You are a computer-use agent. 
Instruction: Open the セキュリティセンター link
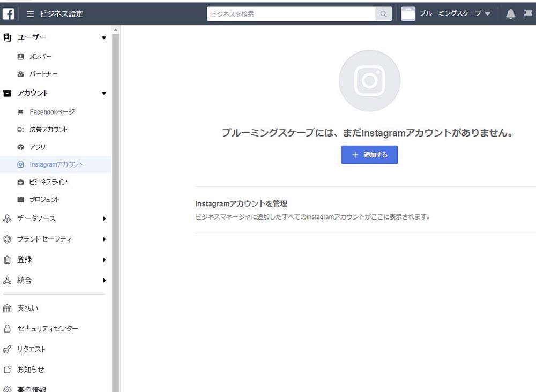(48, 329)
